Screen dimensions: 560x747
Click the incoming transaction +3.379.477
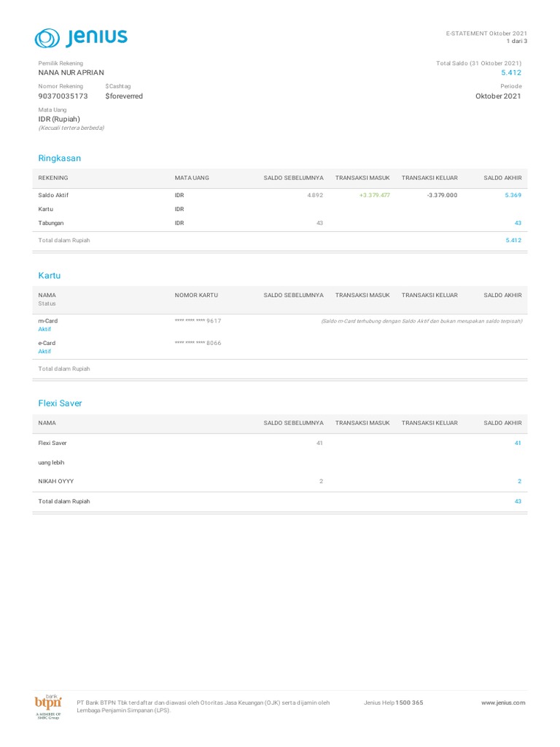(375, 195)
